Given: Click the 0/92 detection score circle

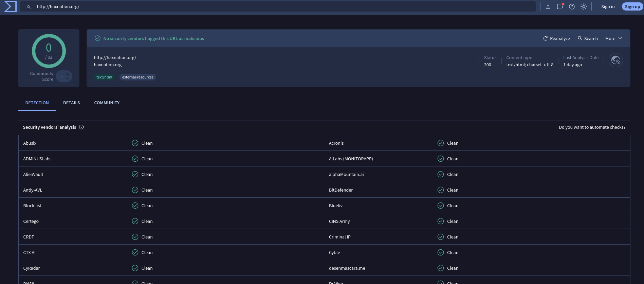Looking at the screenshot, I should (49, 51).
